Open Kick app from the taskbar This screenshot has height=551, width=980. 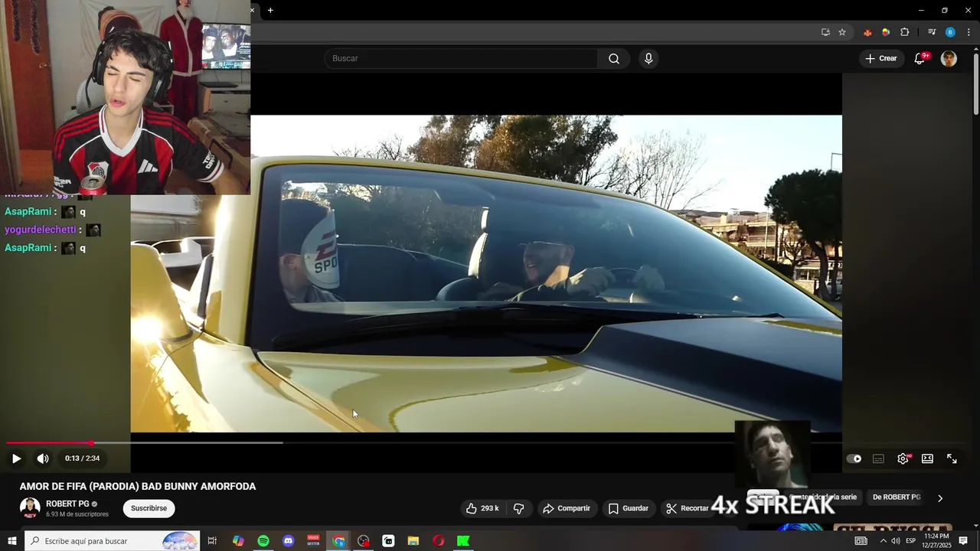(x=463, y=541)
